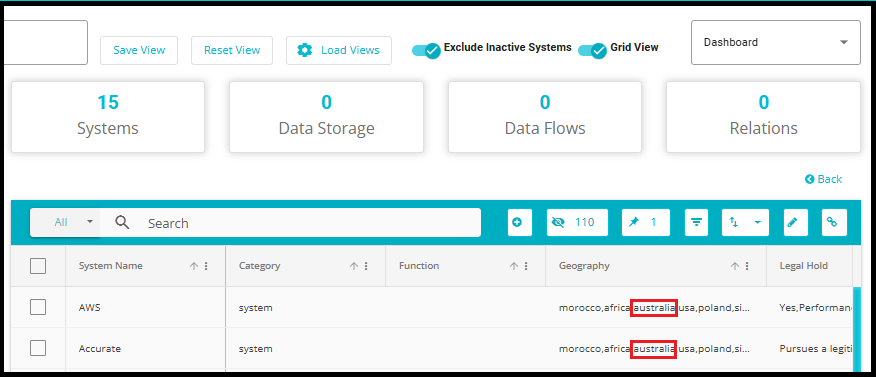Sort Category column using its arrow icon
The width and height of the screenshot is (876, 377).
[354, 266]
